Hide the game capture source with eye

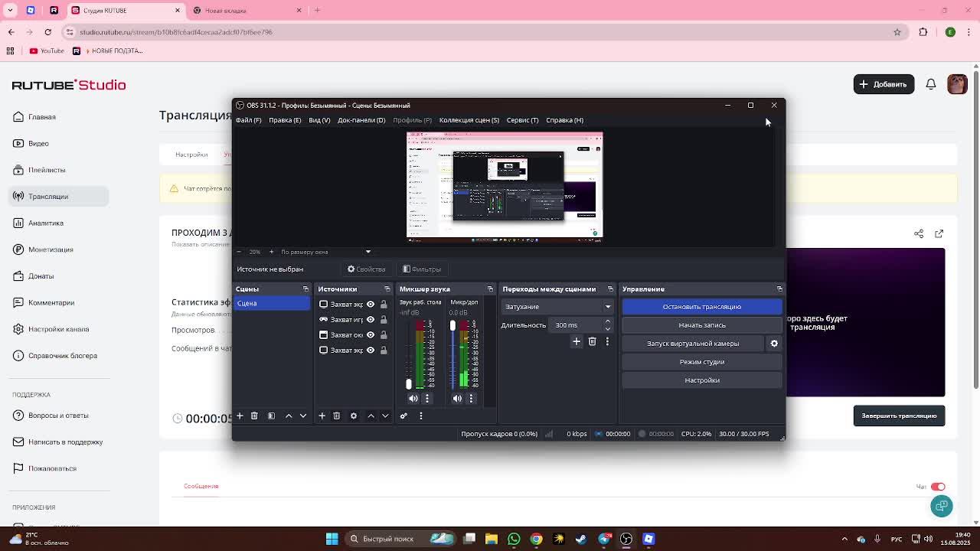[371, 319]
